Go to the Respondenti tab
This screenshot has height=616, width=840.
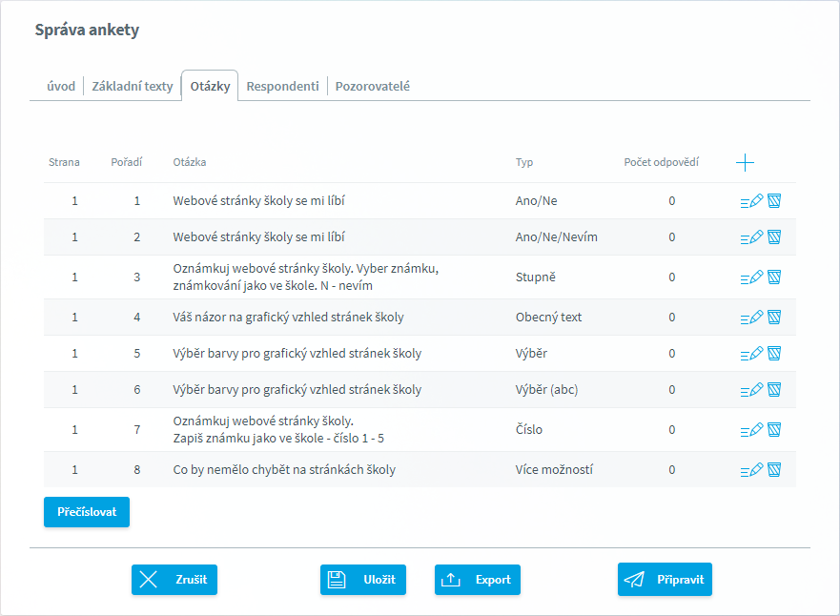[282, 86]
